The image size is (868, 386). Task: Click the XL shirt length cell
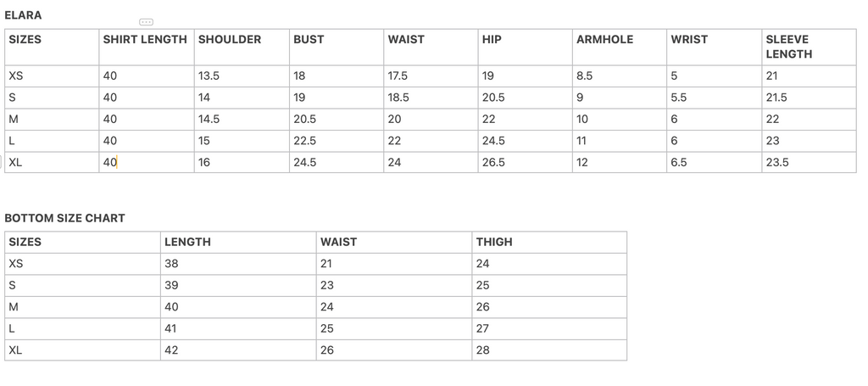point(147,162)
